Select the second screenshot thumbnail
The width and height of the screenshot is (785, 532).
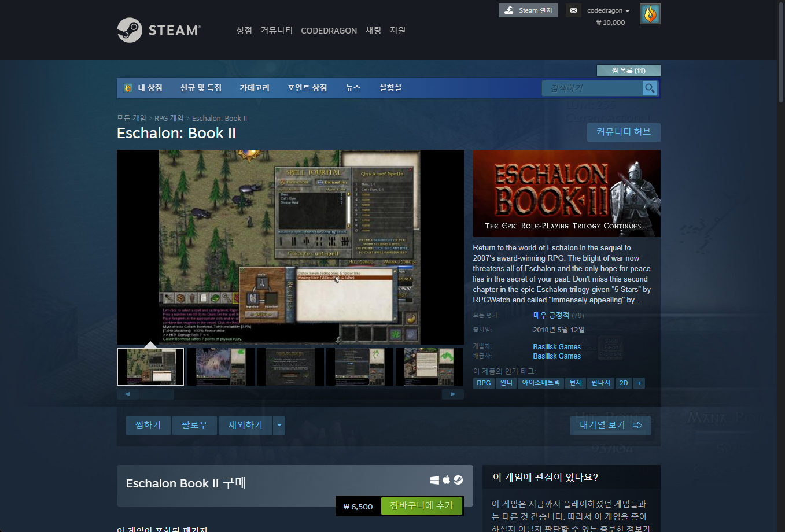click(221, 367)
